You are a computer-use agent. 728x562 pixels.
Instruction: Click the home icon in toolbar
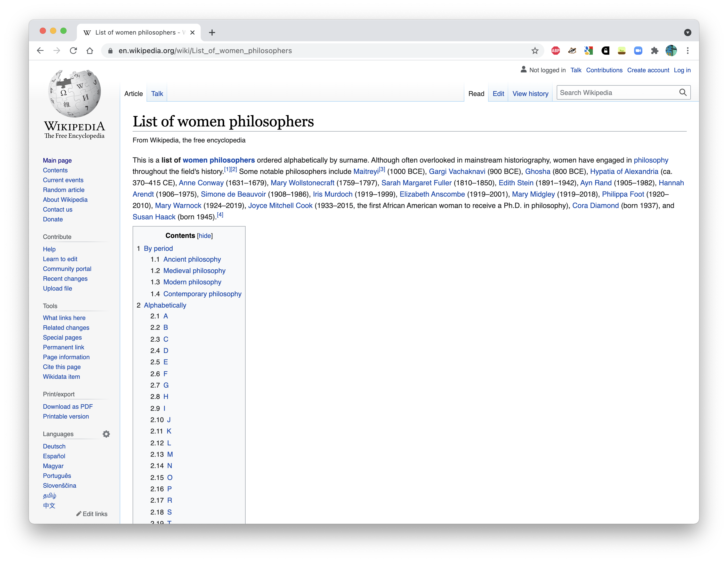90,51
